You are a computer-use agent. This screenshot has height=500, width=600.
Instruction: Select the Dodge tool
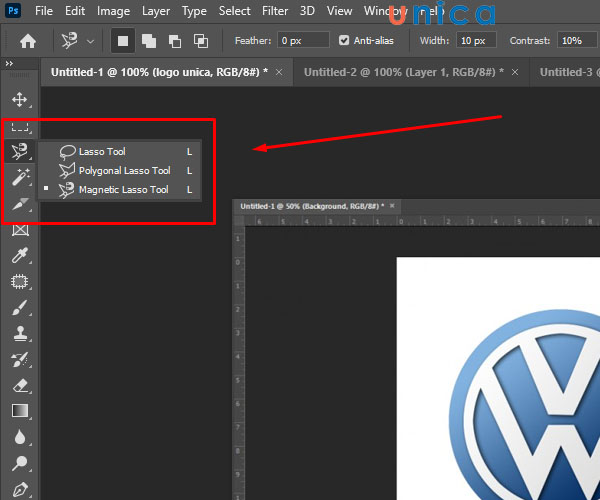pos(20,463)
